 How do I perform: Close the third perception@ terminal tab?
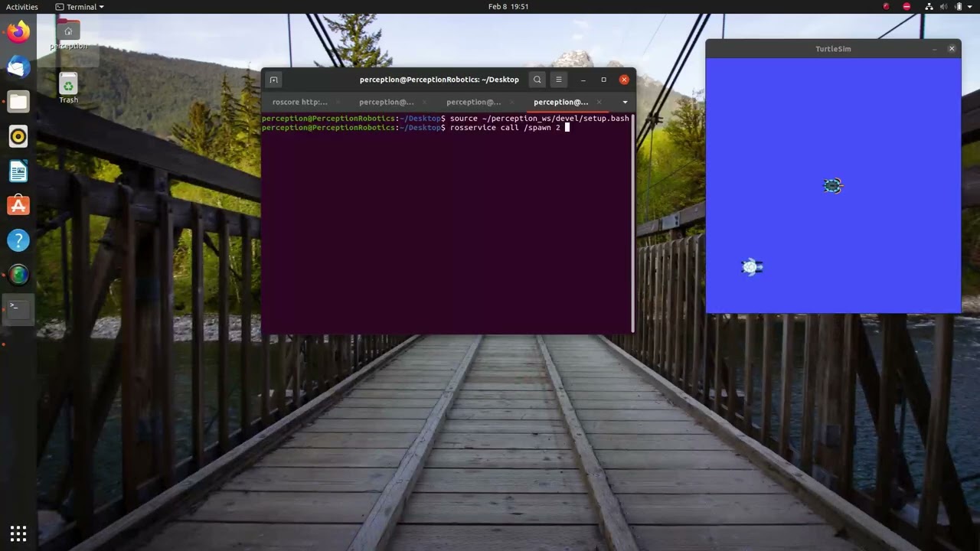512,102
